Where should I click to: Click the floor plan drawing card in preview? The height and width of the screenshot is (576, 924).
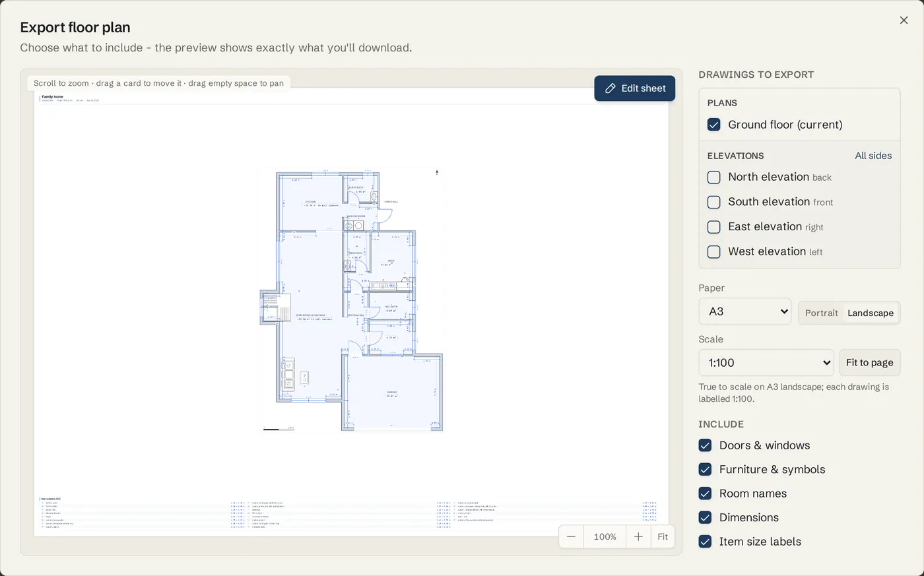click(351, 301)
